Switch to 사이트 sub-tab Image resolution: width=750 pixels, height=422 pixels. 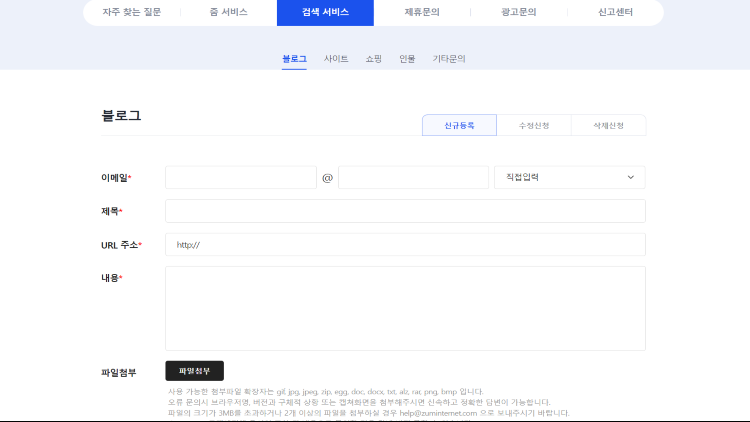(336, 59)
